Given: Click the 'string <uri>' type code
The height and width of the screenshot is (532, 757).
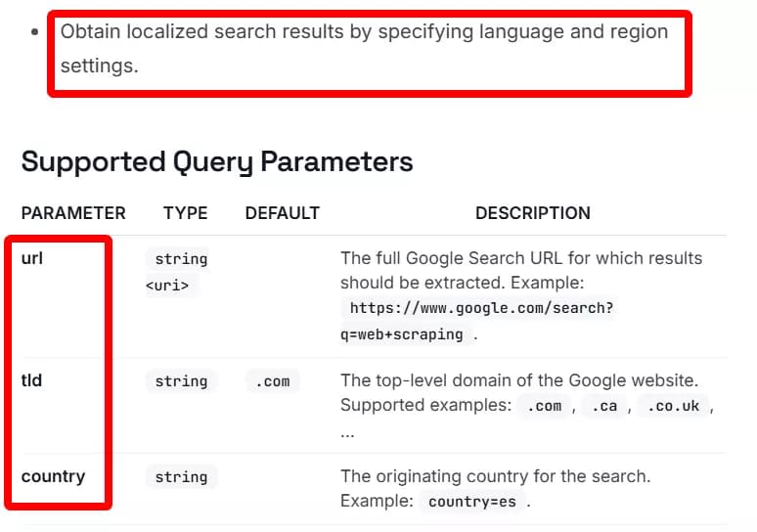Looking at the screenshot, I should (x=177, y=272).
